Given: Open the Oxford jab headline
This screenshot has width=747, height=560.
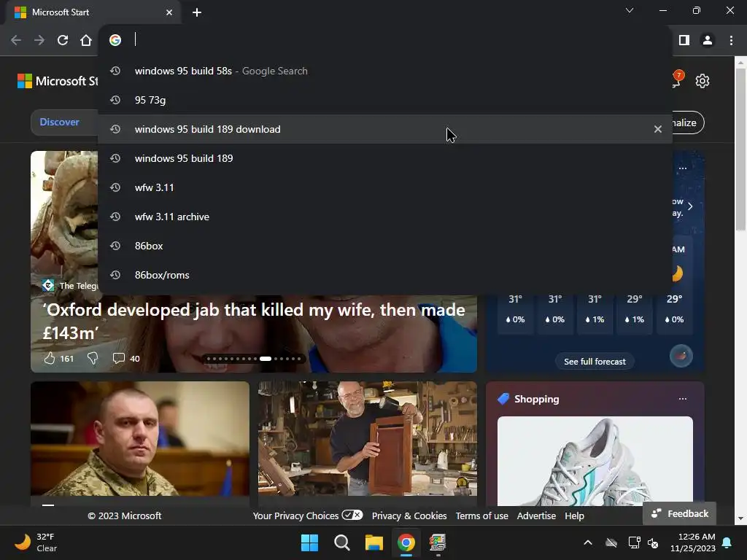Looking at the screenshot, I should (253, 322).
